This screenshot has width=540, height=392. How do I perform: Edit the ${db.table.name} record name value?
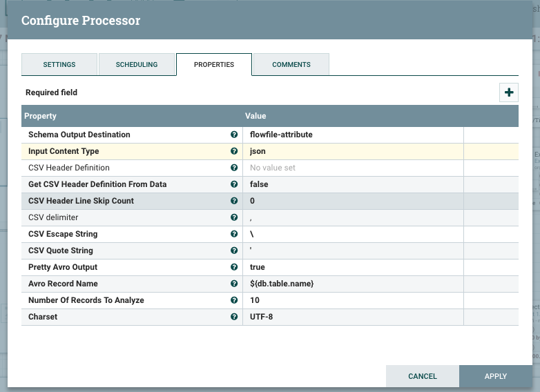click(352, 284)
